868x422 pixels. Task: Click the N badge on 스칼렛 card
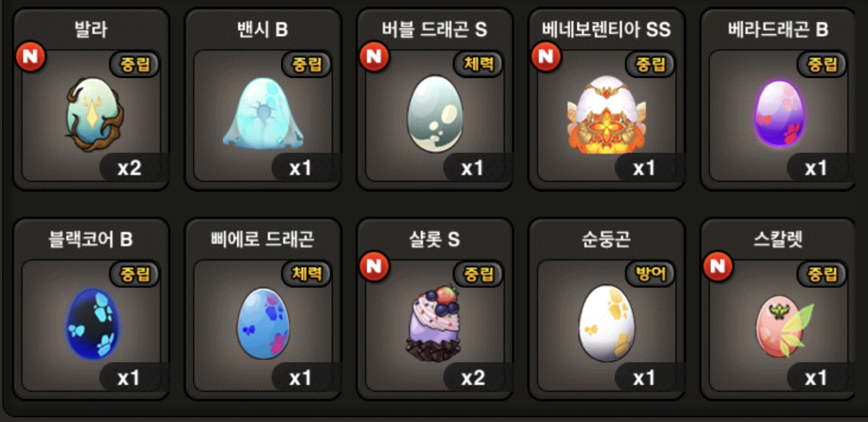pyautogui.click(x=718, y=266)
